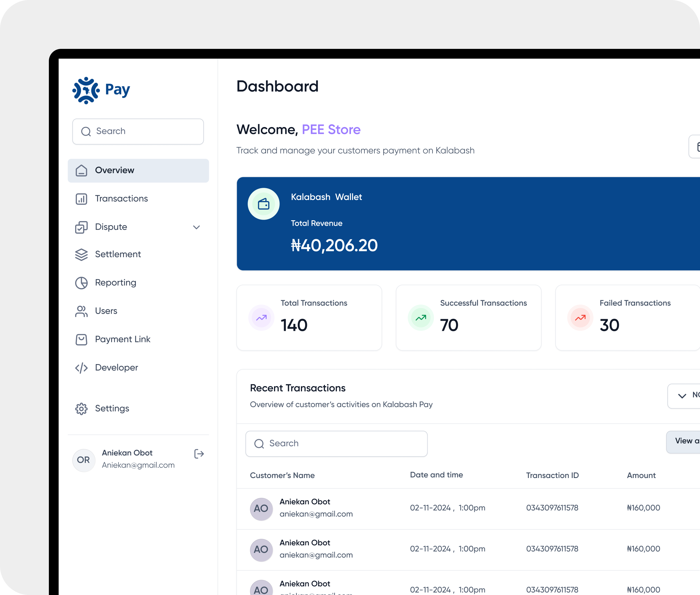This screenshot has width=700, height=595.
Task: Open the Overview menu item
Action: point(138,171)
